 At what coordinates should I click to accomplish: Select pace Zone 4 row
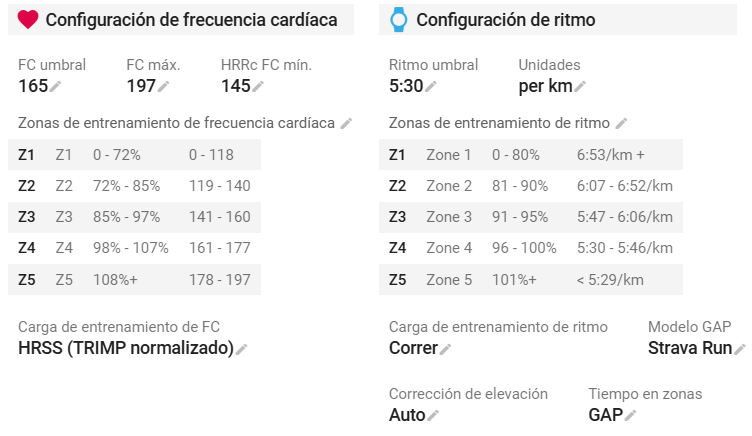tap(531, 248)
